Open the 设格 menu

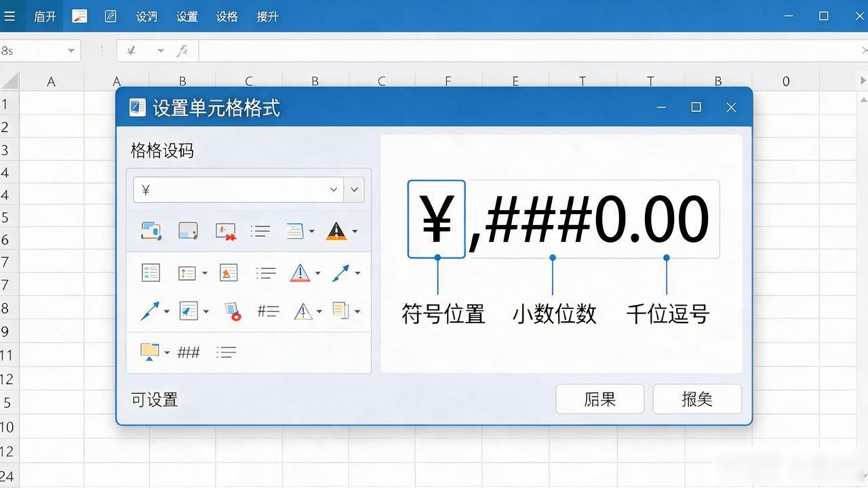(x=227, y=16)
